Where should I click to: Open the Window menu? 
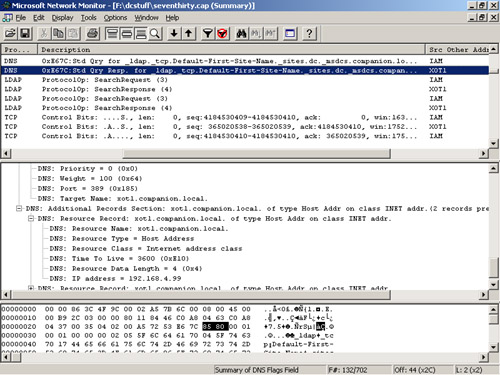click(x=146, y=18)
